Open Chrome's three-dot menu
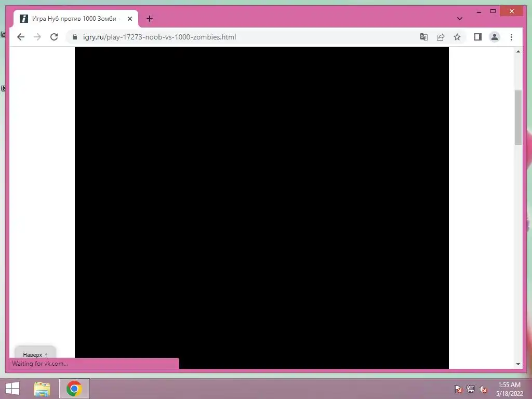Image resolution: width=532 pixels, height=399 pixels. pyautogui.click(x=511, y=37)
